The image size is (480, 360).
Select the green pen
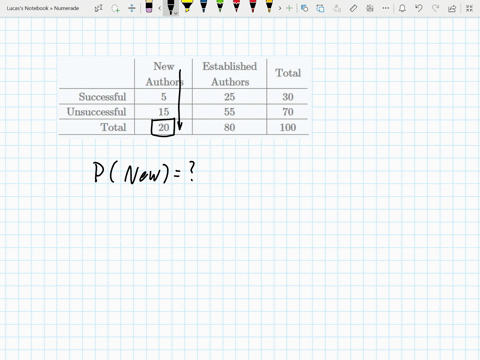(x=220, y=7)
